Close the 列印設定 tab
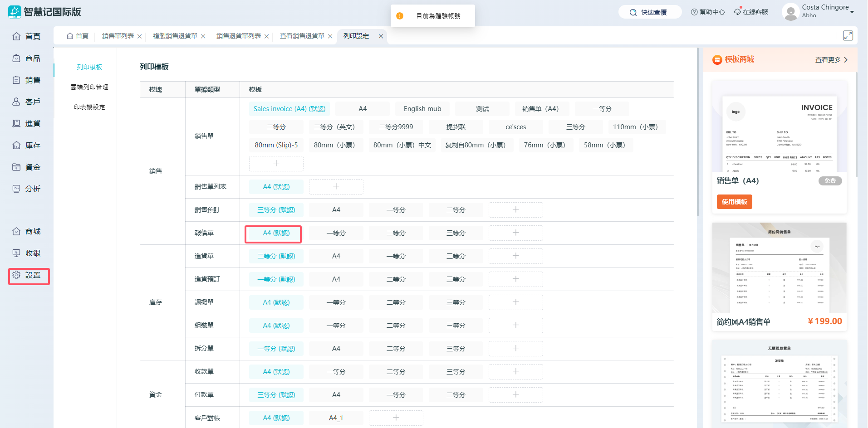 click(x=381, y=36)
